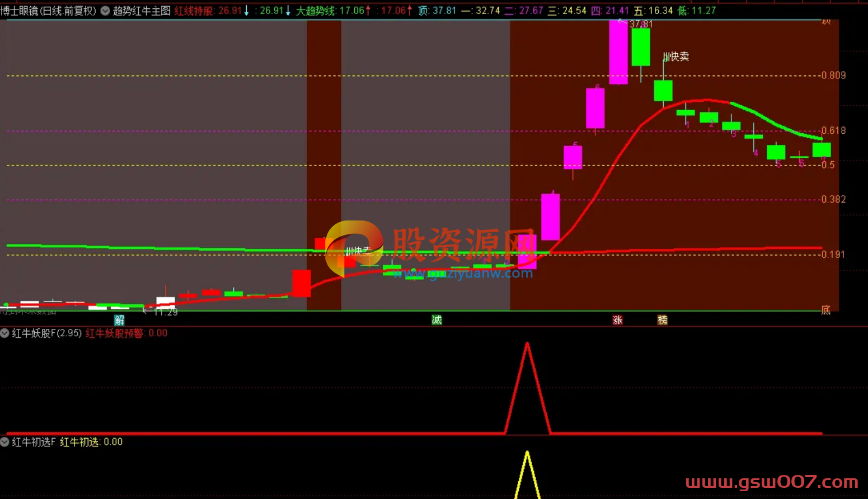
Task: Click the red spike peak in 红牛妖股 panel
Action: (x=527, y=344)
